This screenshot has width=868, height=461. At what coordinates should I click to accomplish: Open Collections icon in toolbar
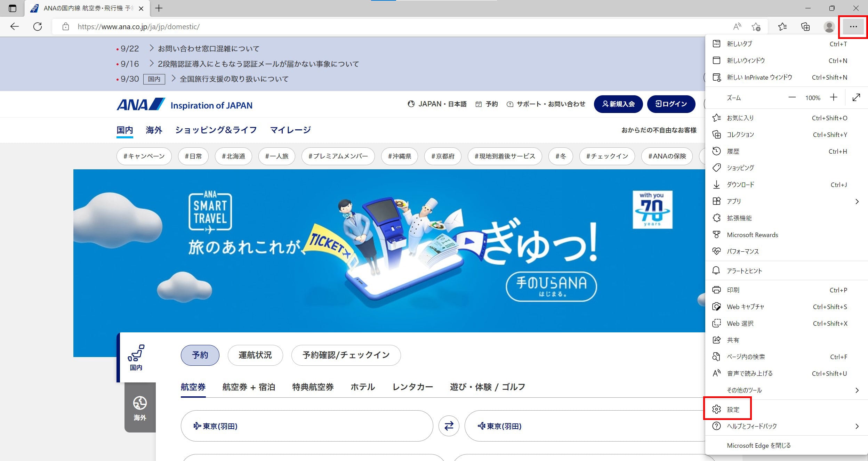pyautogui.click(x=805, y=26)
